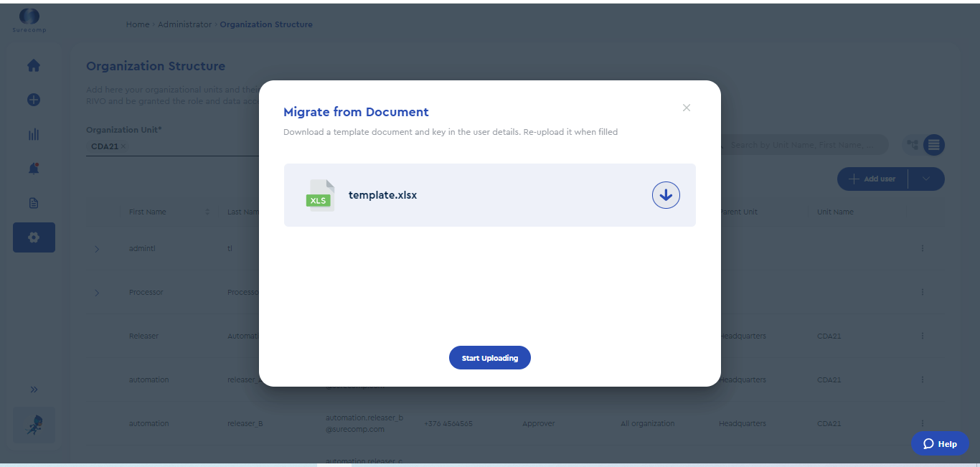Click the mascot icon at sidebar bottom
980x467 pixels.
click(33, 424)
